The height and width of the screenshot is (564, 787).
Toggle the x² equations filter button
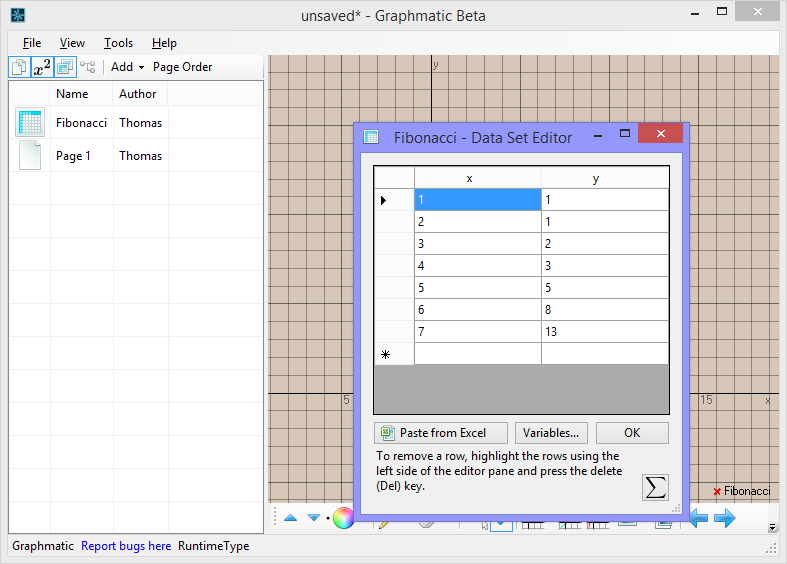pyautogui.click(x=42, y=67)
